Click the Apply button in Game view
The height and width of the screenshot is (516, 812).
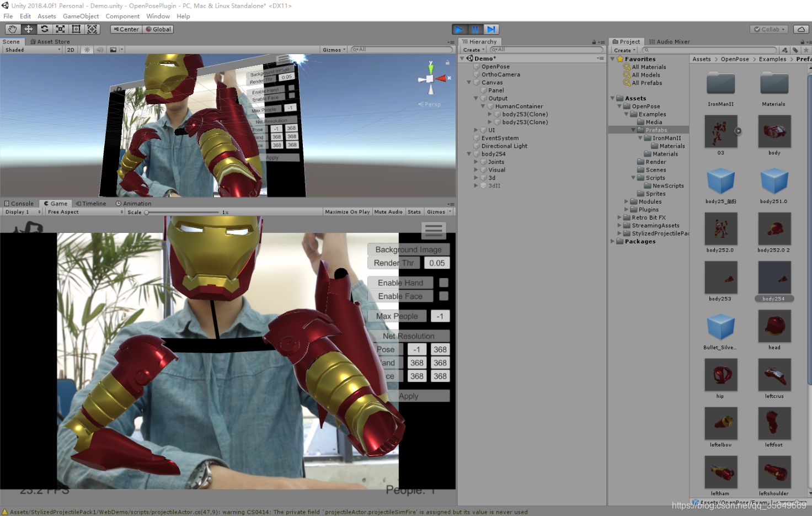tap(409, 396)
